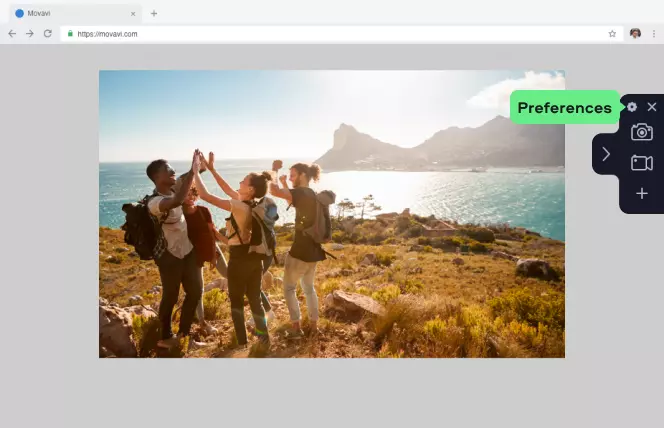Start screen recording with the video camera icon
This screenshot has width=664, height=428.
642,163
